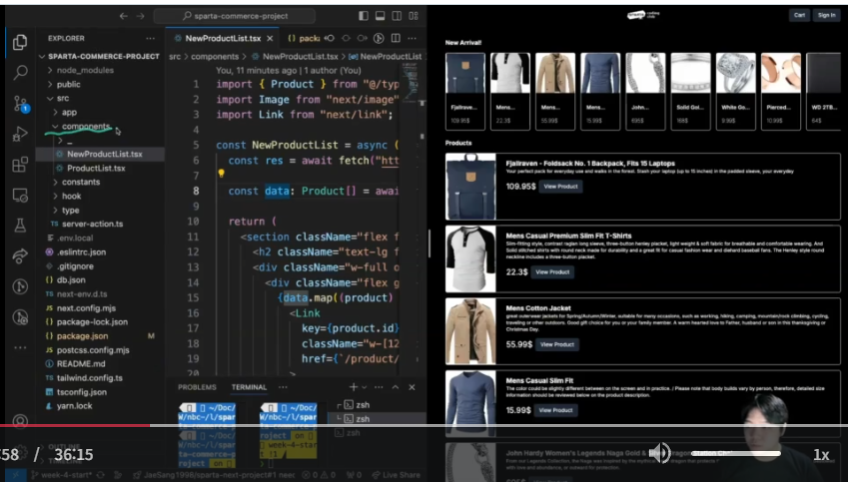
Task: Switch to the package.json editor tab
Action: coord(304,38)
